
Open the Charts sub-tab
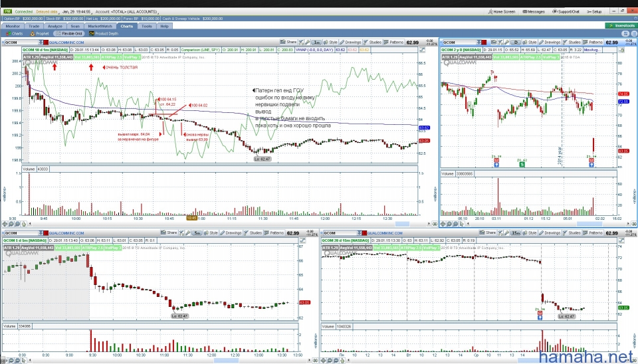[14, 34]
